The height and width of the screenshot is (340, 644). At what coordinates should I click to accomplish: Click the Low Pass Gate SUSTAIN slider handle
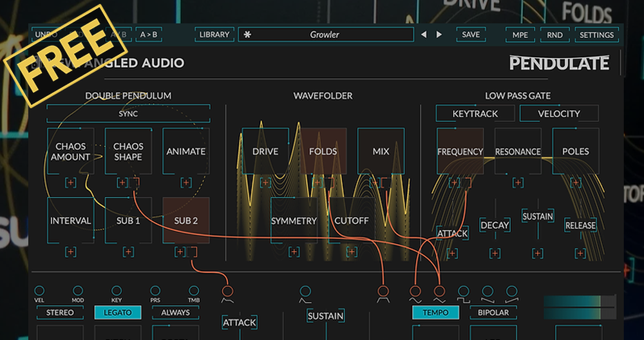tap(538, 216)
